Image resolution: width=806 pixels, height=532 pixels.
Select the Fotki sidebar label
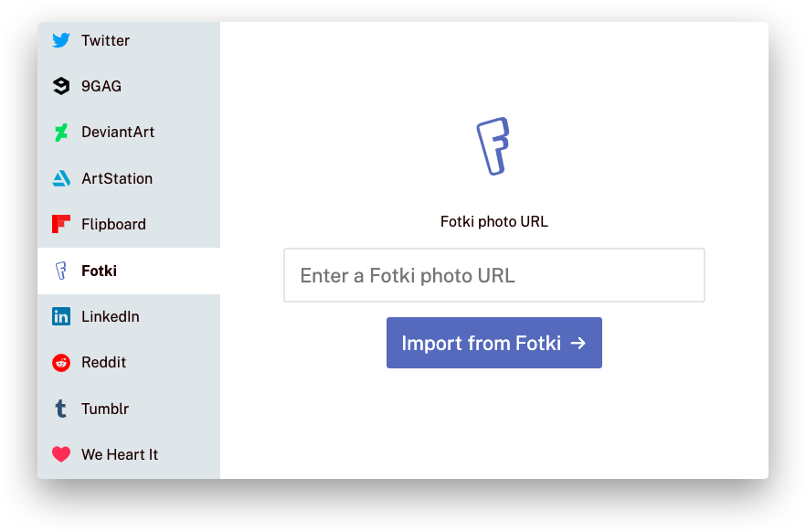(x=100, y=271)
